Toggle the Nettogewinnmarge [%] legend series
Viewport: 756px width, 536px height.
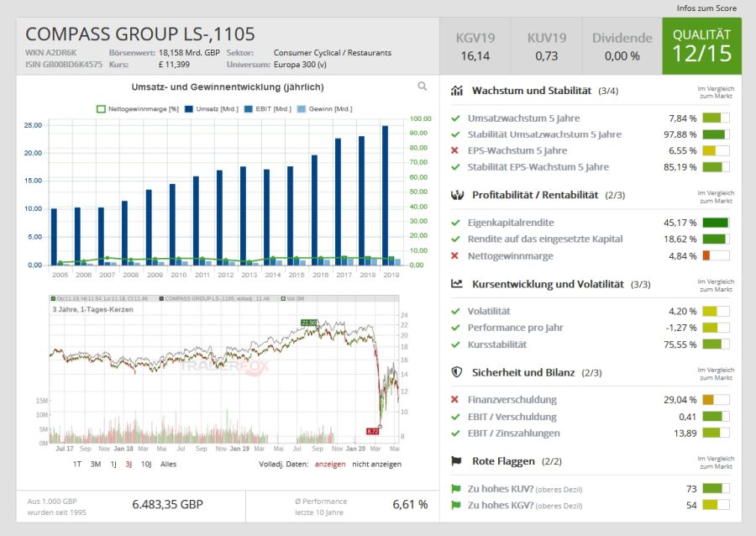point(138,109)
